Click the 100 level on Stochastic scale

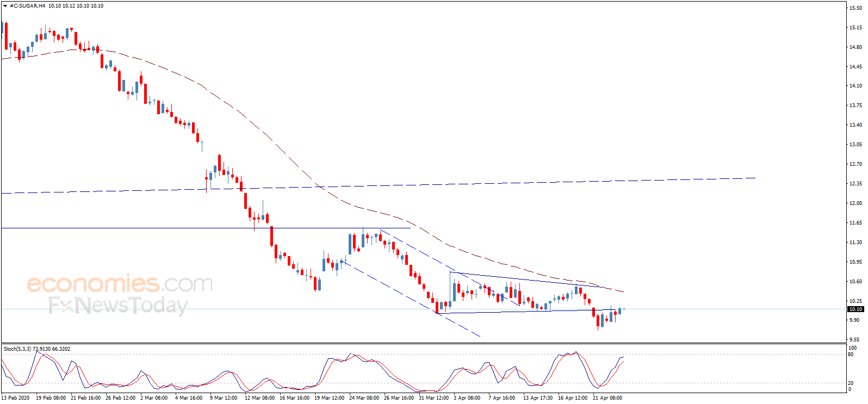pos(852,348)
